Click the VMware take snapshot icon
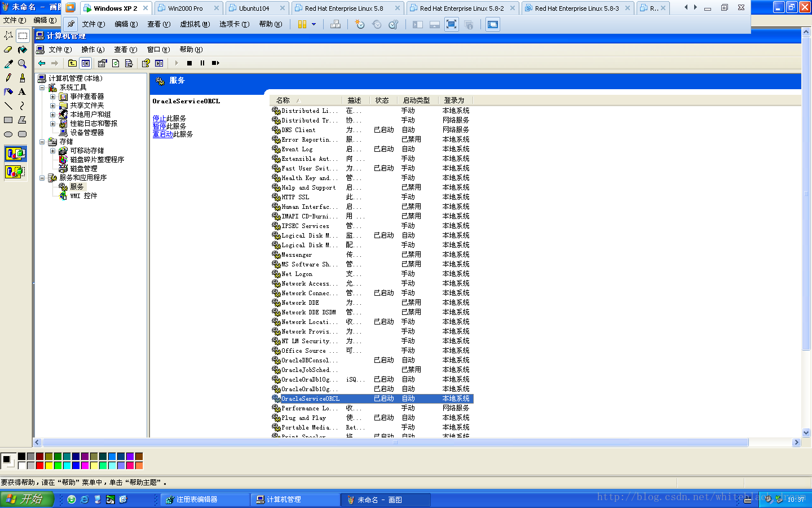The width and height of the screenshot is (812, 508). coord(360,24)
